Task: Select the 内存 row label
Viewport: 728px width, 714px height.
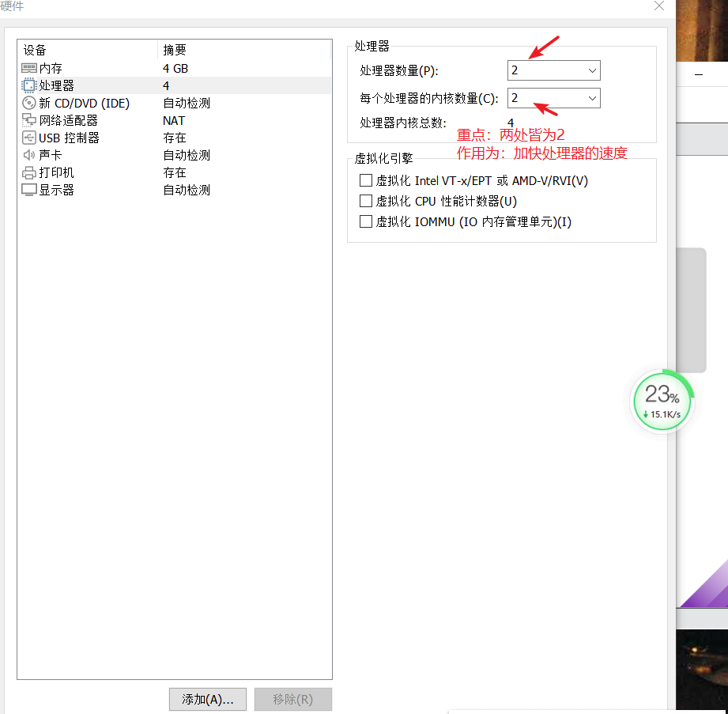Action: pos(51,68)
